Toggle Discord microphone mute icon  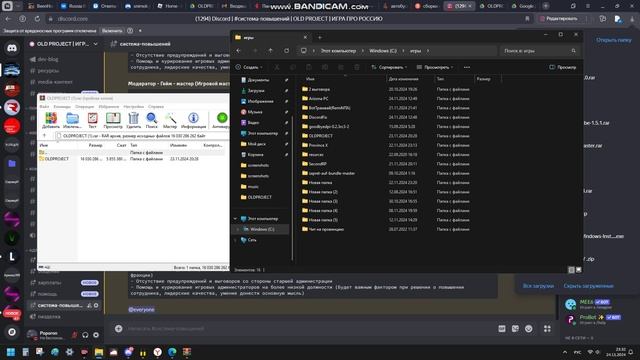[x=74, y=335]
